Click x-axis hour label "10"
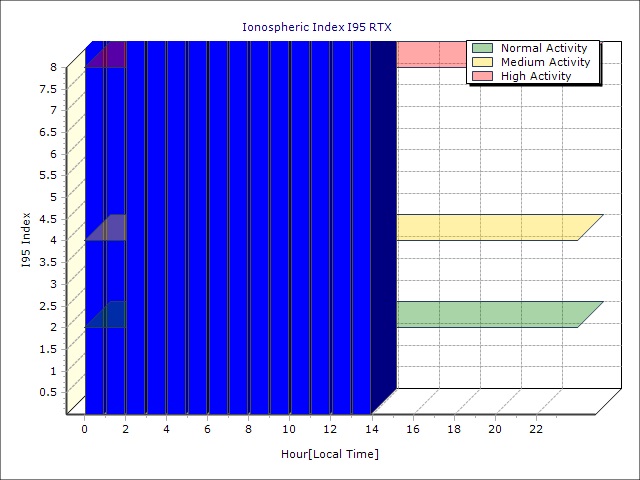Viewport: 640px width, 480px height. (289, 429)
